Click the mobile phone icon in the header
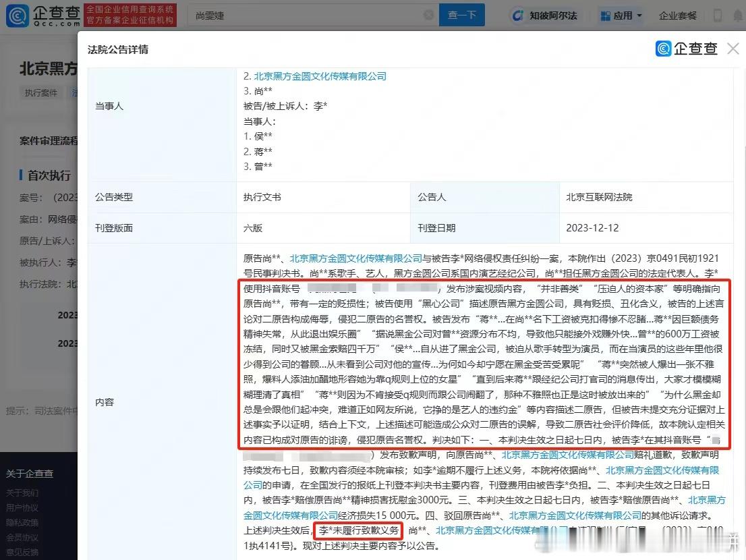Viewport: 746px width, 560px height. [718, 16]
